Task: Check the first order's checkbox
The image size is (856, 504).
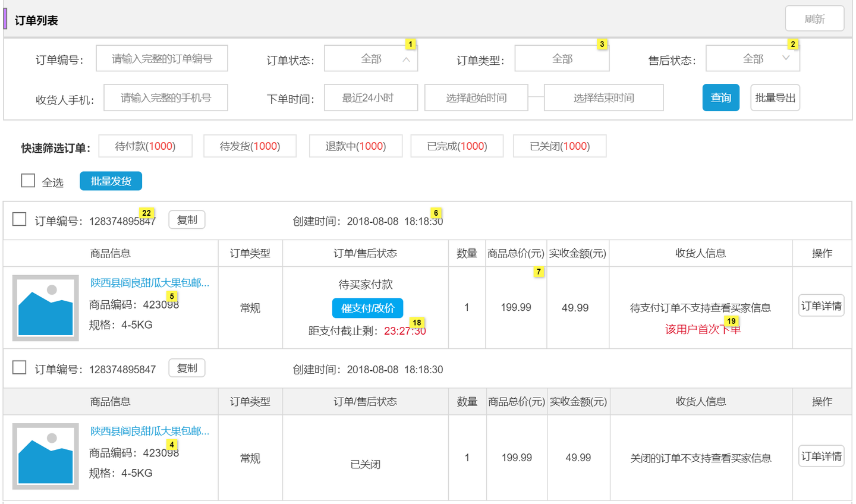Action: (19, 219)
